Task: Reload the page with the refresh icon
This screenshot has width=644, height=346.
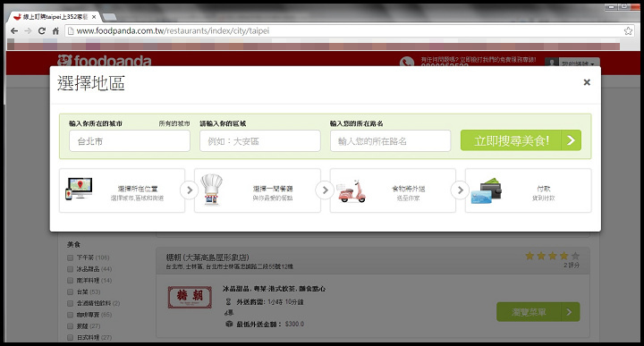Action: (41, 30)
